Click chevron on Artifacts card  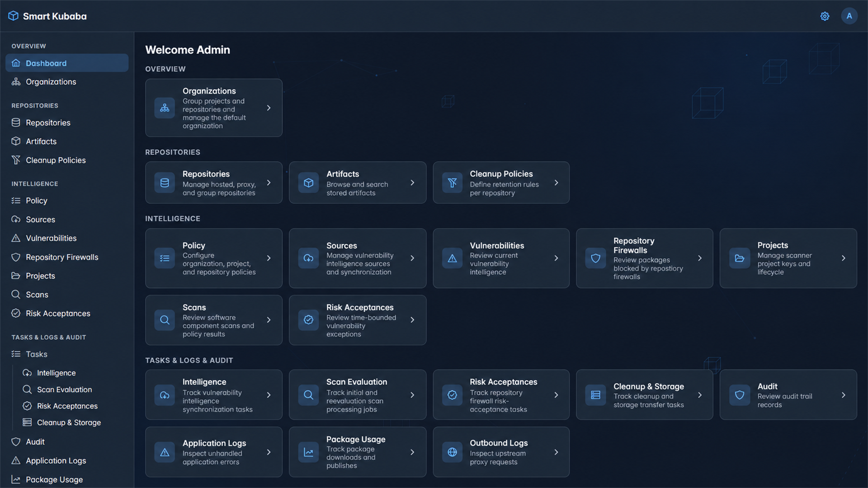pyautogui.click(x=412, y=183)
